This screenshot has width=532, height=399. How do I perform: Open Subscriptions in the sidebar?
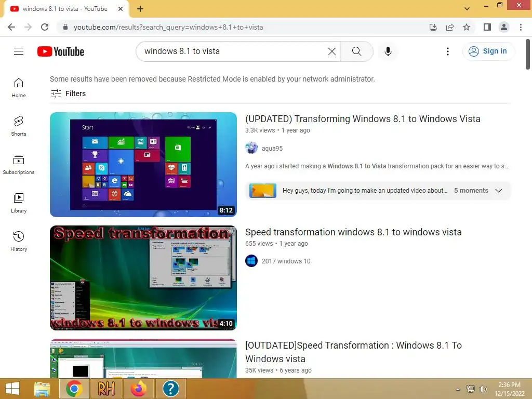(x=19, y=165)
